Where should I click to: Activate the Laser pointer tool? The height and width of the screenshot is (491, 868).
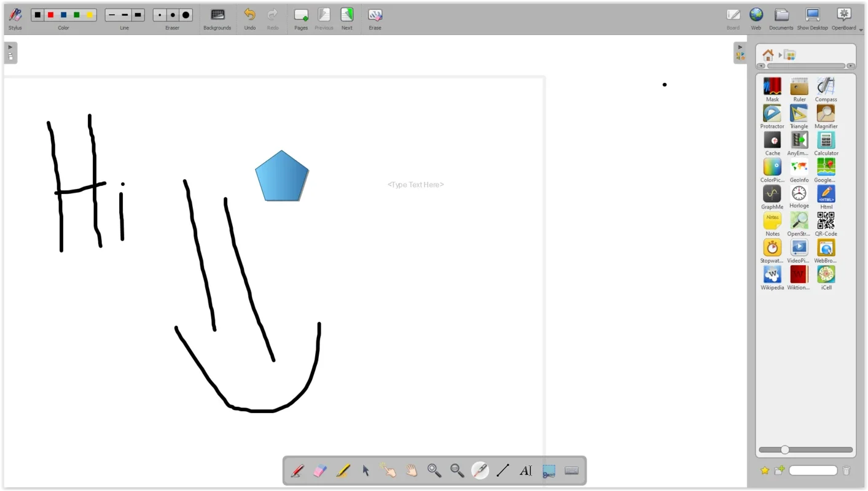pyautogui.click(x=480, y=471)
